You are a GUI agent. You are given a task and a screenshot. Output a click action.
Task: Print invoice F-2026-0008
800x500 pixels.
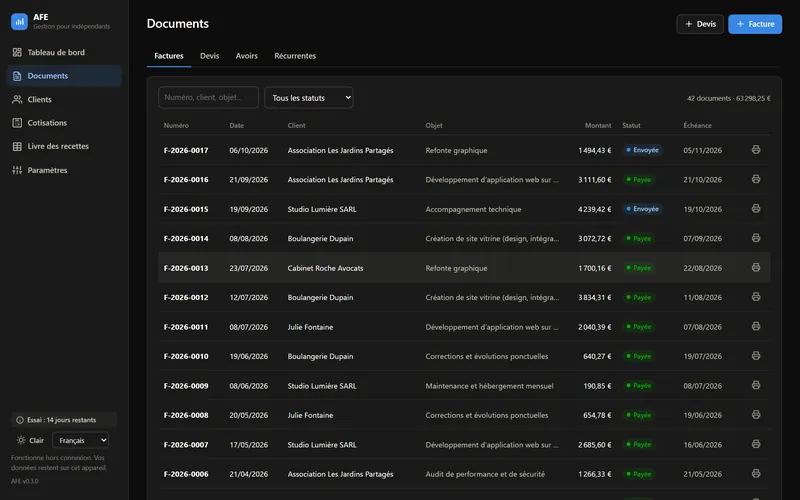756,415
